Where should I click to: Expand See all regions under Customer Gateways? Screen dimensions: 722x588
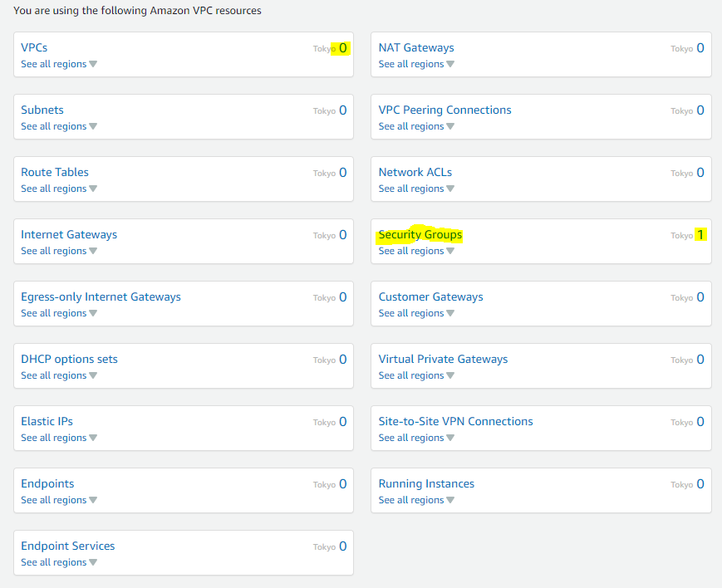[x=416, y=313]
